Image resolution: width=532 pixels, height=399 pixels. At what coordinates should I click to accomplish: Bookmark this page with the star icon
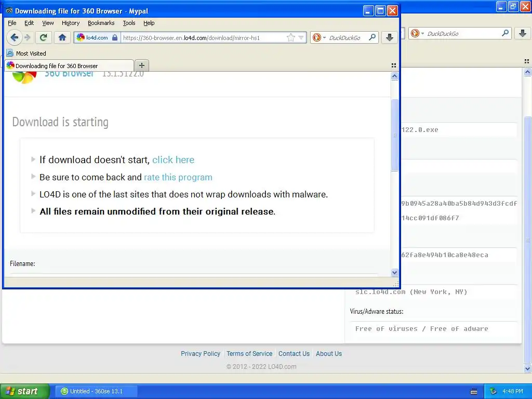291,37
